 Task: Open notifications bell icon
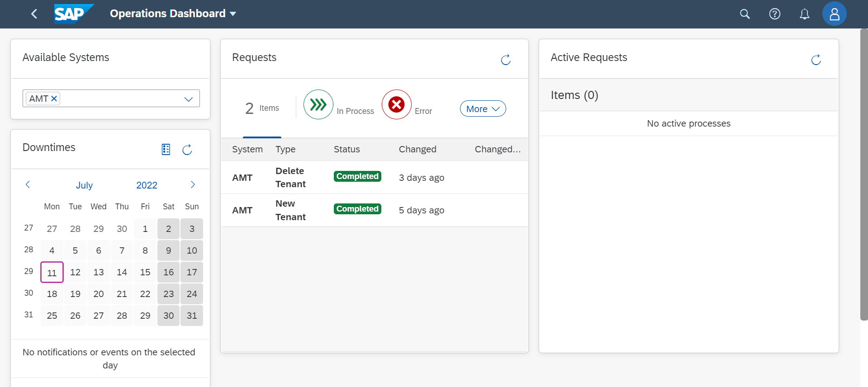point(804,14)
